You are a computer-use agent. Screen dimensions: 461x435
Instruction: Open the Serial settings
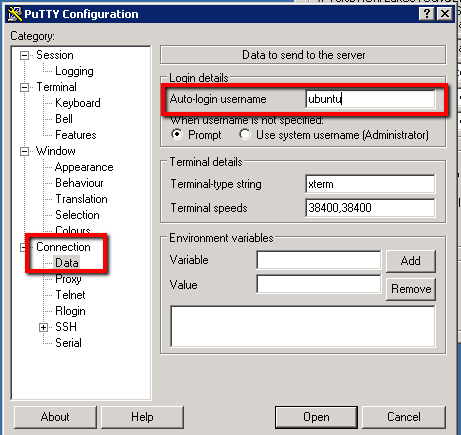pos(68,343)
